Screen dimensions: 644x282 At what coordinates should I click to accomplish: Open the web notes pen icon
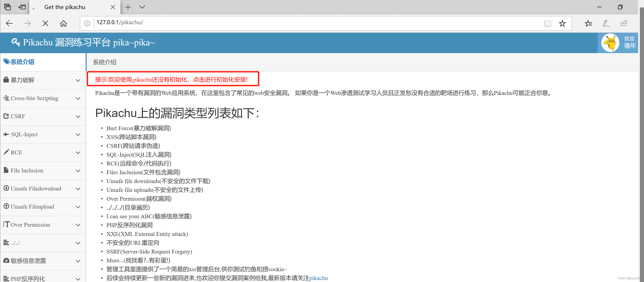click(x=606, y=23)
